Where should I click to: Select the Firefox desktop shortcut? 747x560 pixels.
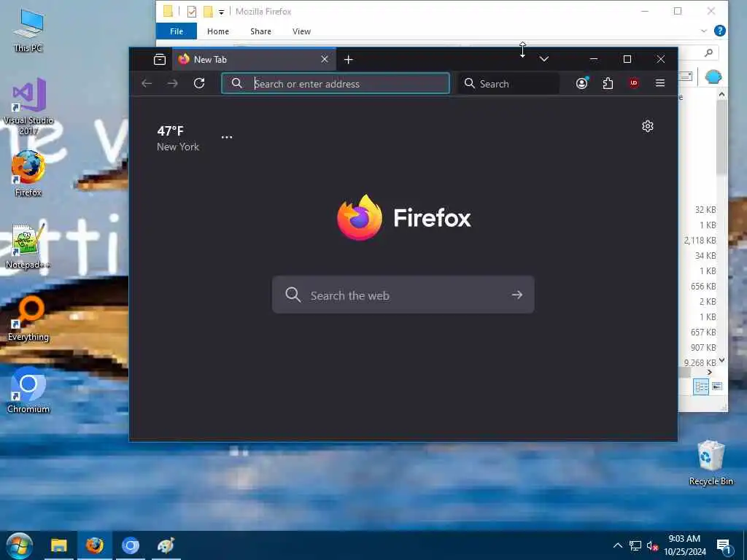(28, 174)
